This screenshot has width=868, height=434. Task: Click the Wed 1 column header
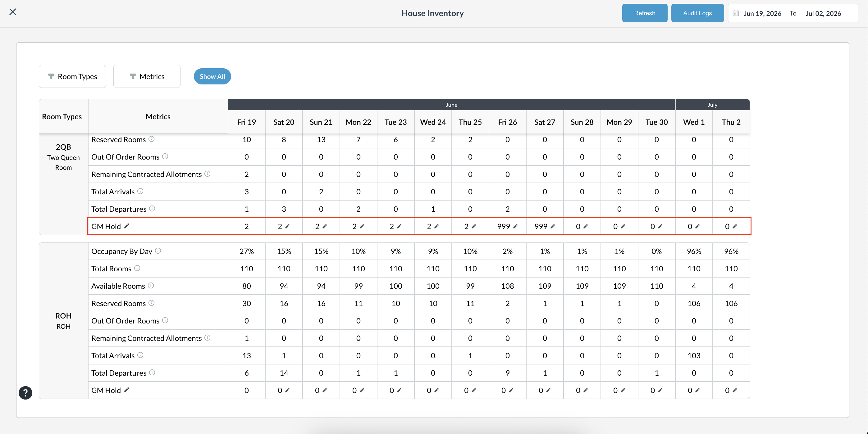694,122
